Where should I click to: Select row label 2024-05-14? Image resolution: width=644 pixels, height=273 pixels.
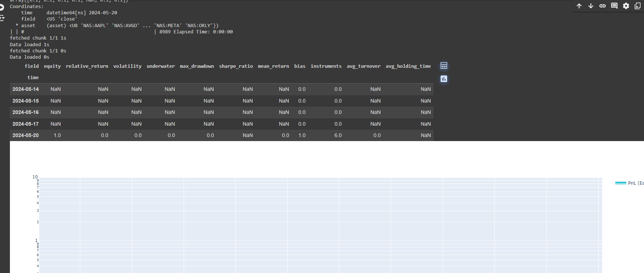coord(26,89)
